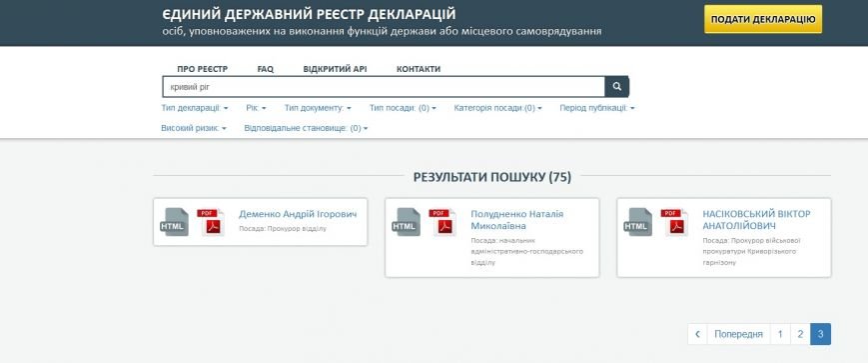Go to results page 1

[780, 334]
